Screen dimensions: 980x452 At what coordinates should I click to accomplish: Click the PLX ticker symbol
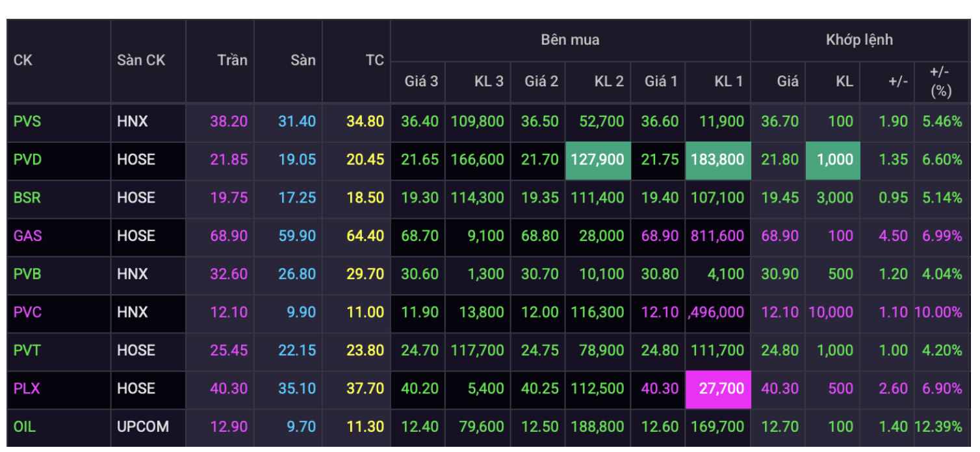(27, 388)
